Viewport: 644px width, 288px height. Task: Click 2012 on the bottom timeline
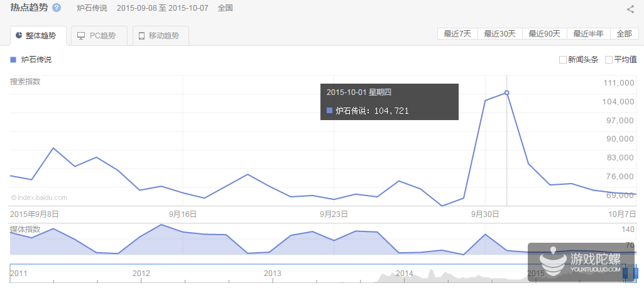tap(141, 274)
